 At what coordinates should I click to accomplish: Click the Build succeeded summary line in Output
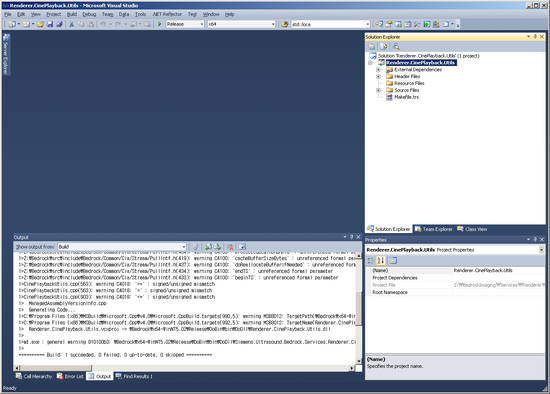click(x=115, y=355)
